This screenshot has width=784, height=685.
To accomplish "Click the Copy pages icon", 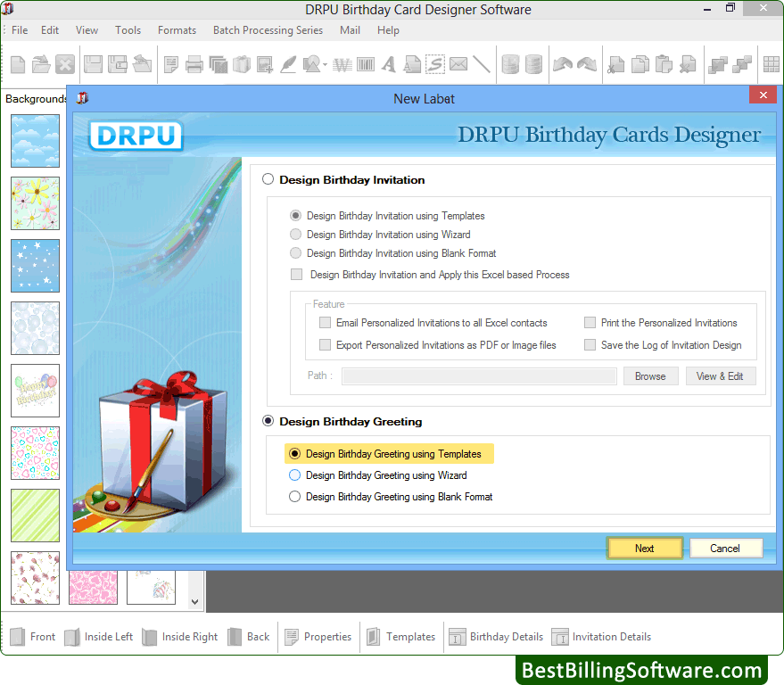I will [640, 64].
